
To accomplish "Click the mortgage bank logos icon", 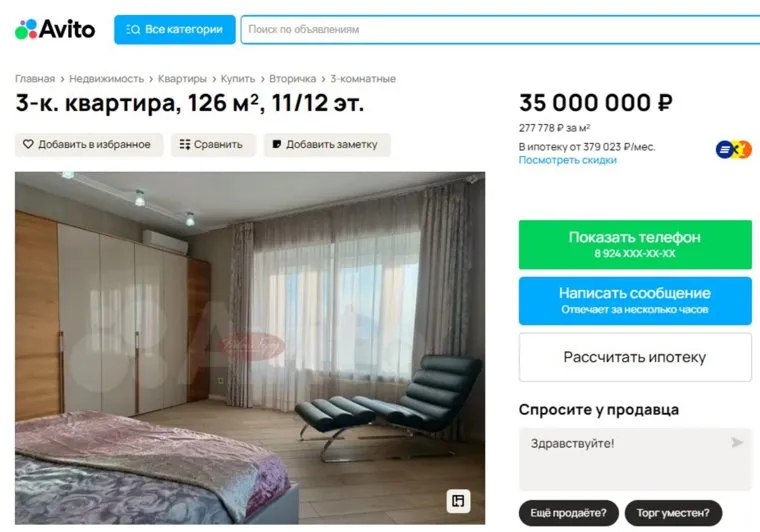I will (x=733, y=150).
